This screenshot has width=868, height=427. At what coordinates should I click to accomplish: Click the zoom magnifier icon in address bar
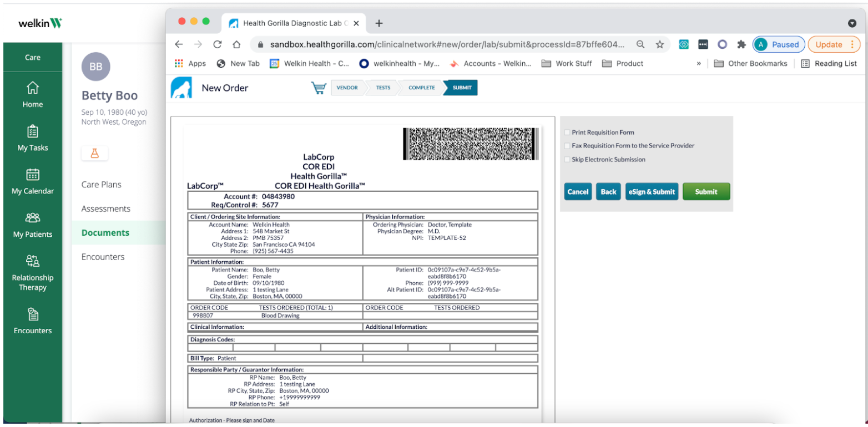tap(640, 44)
